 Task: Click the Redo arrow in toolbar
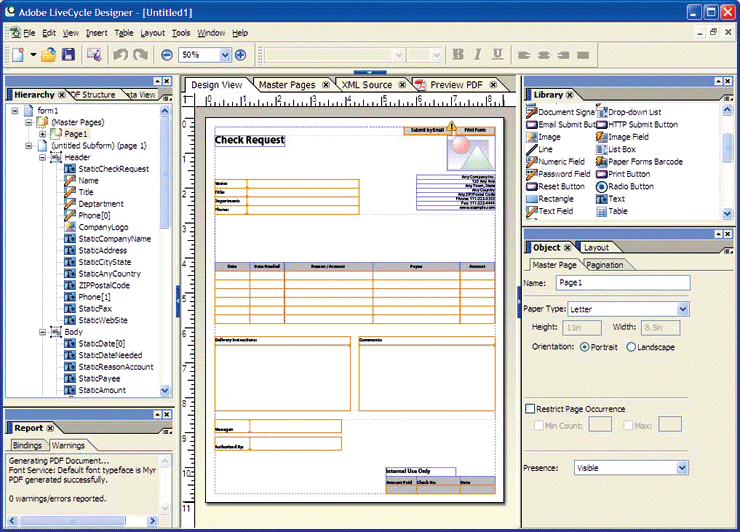(140, 55)
